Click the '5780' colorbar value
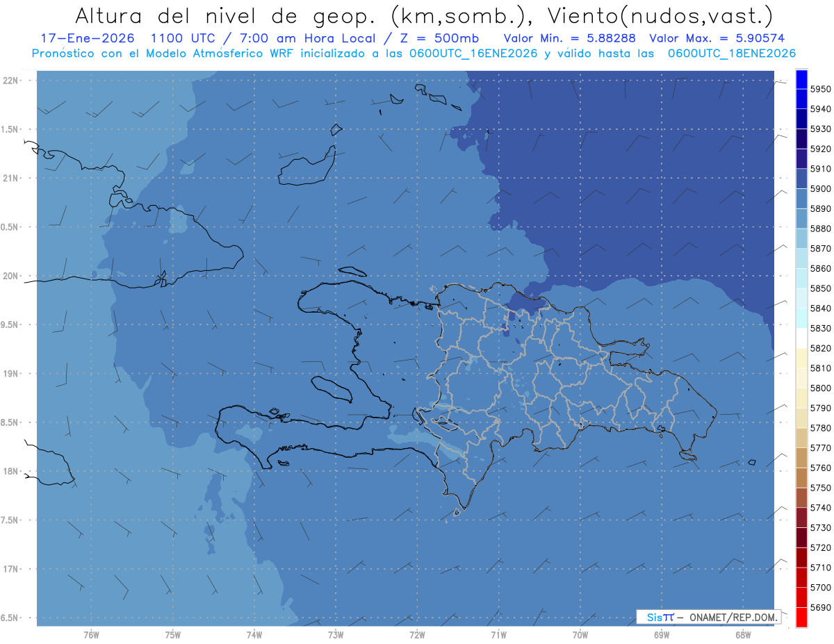The width and height of the screenshot is (834, 644). click(x=820, y=428)
